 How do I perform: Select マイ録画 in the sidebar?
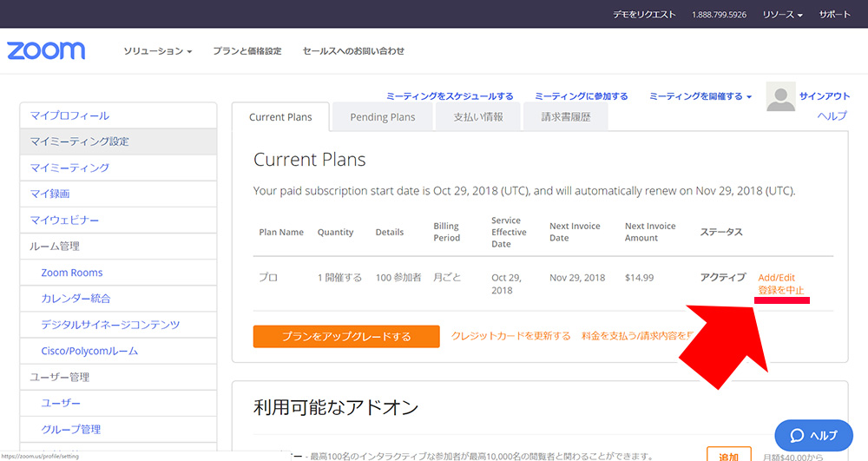coord(50,194)
